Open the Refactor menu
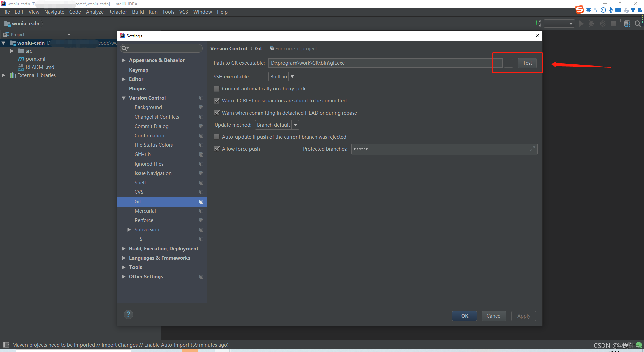Screen dimensions: 644x352 117,12
